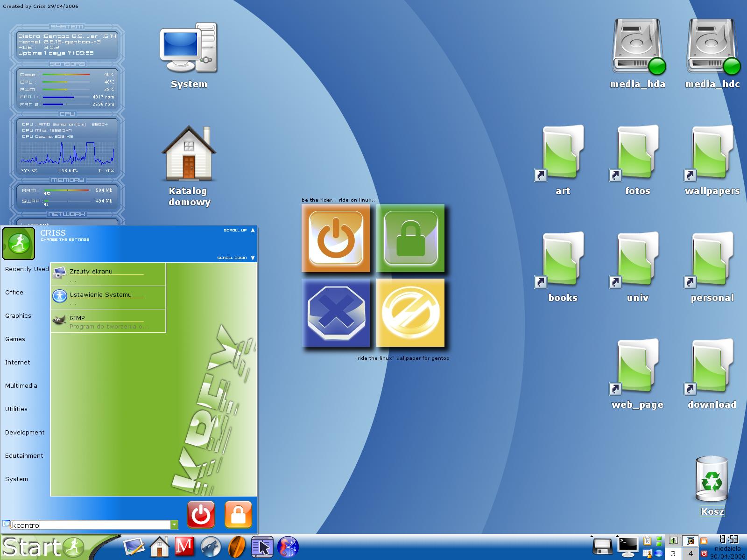Click the green padlock desktop widget button

[410, 238]
